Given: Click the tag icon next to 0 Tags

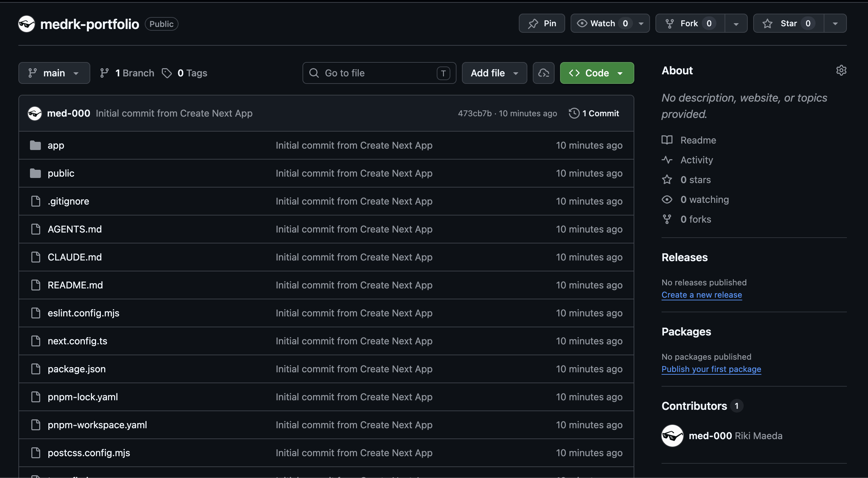Looking at the screenshot, I should pyautogui.click(x=167, y=73).
